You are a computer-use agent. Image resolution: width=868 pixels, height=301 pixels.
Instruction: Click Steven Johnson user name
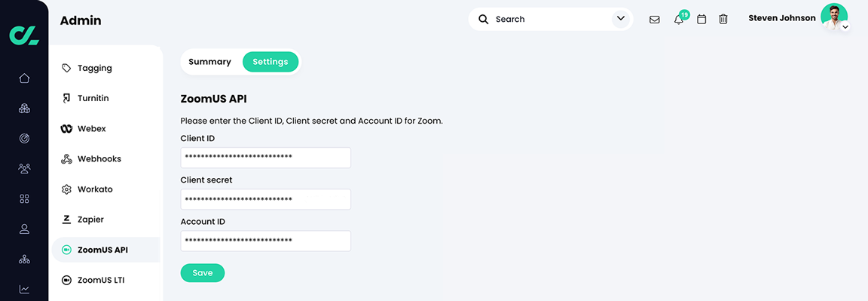(781, 18)
